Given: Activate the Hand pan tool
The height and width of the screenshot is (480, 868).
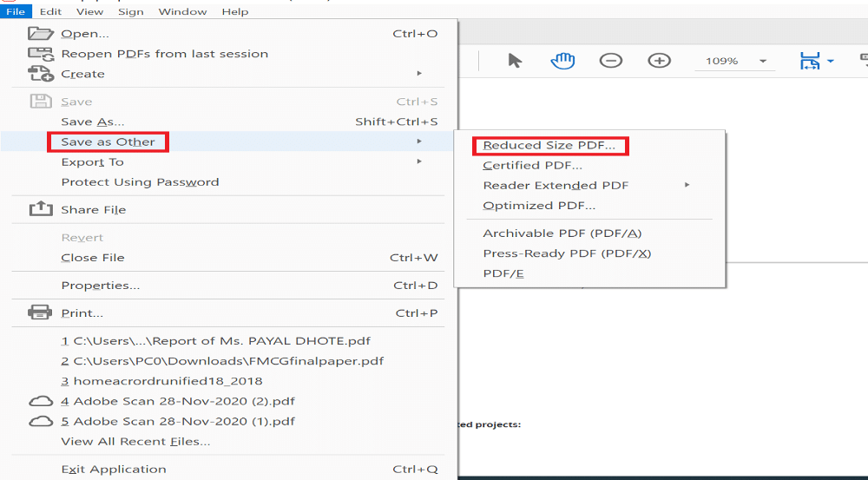Looking at the screenshot, I should click(x=562, y=61).
